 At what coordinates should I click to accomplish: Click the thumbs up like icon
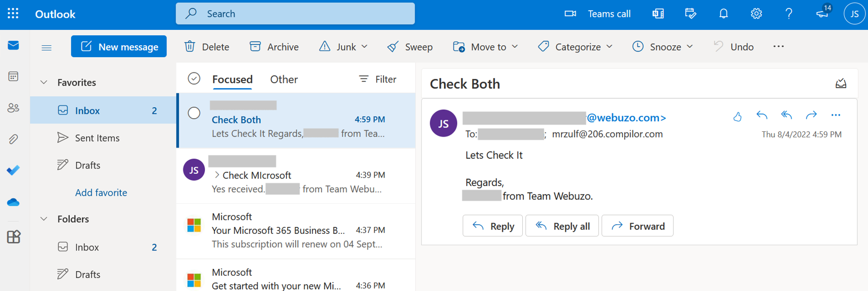click(x=737, y=116)
